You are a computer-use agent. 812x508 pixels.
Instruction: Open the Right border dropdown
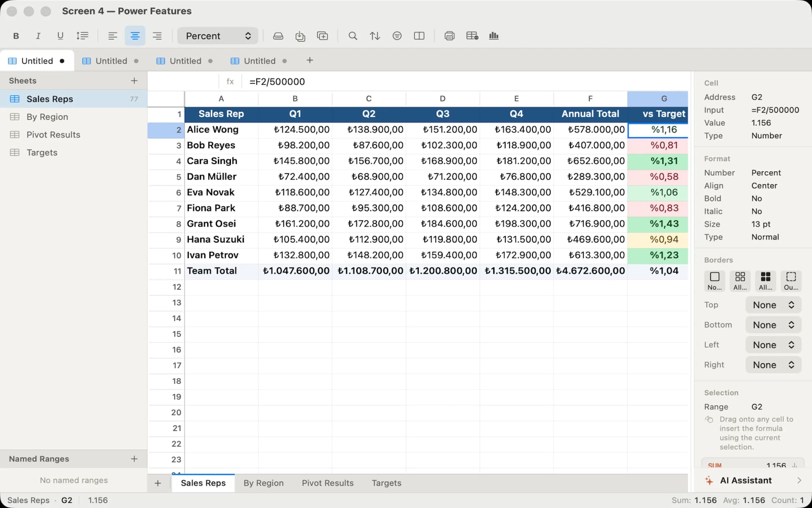(774, 364)
